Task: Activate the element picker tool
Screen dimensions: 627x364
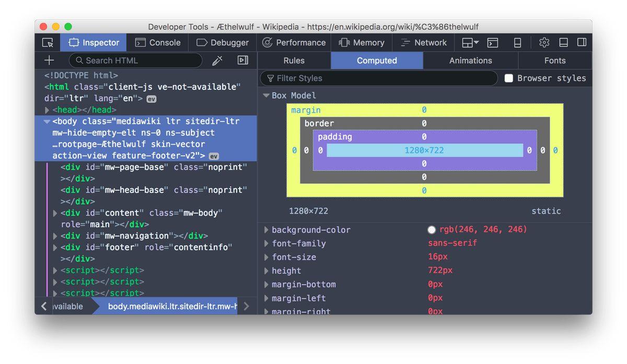Action: 48,43
